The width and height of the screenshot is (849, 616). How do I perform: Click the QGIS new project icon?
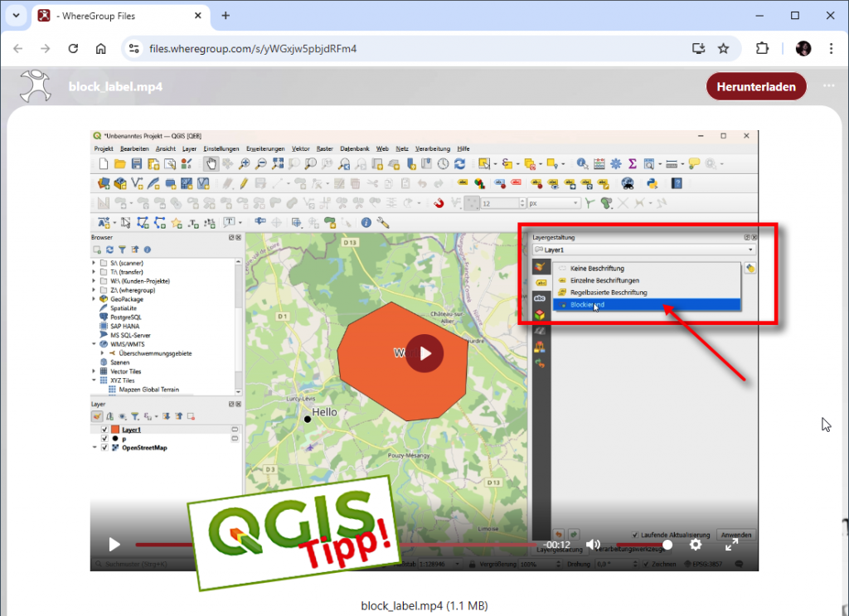pos(104,164)
